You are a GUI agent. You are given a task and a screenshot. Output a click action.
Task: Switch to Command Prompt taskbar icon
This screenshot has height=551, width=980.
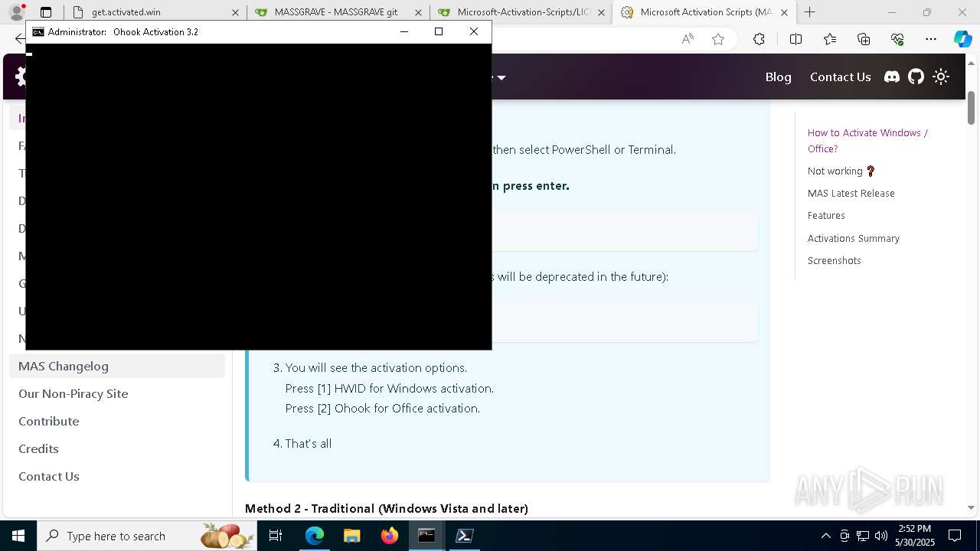(426, 536)
